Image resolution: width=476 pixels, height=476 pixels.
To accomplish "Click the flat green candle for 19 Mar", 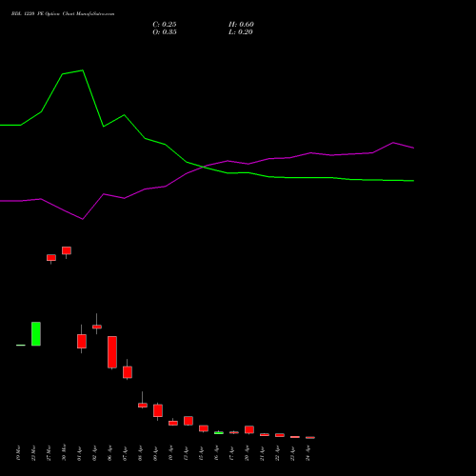I will (x=21, y=345).
